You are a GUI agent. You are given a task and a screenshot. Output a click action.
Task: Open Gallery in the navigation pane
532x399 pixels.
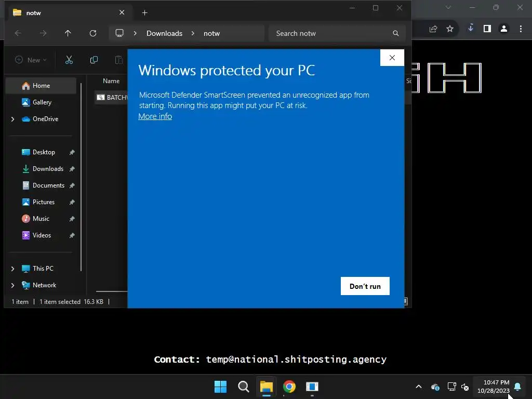41,102
